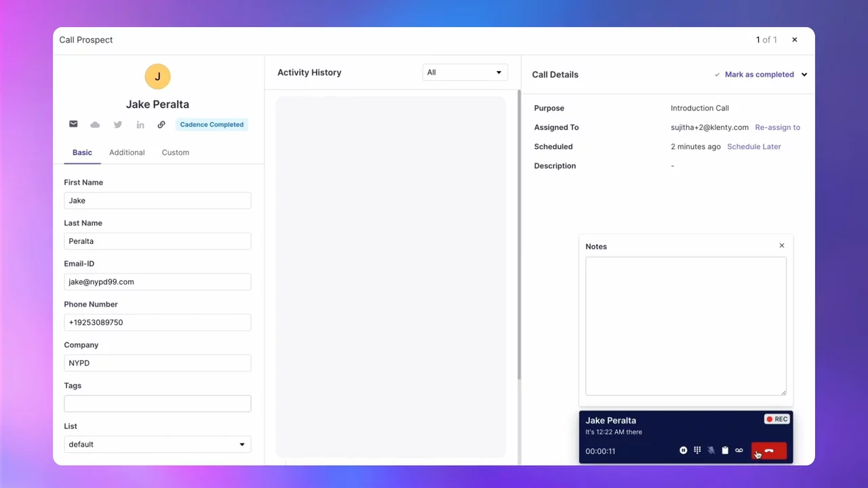This screenshot has width=868, height=488.
Task: Toggle the REC recording indicator
Action: [x=776, y=420]
